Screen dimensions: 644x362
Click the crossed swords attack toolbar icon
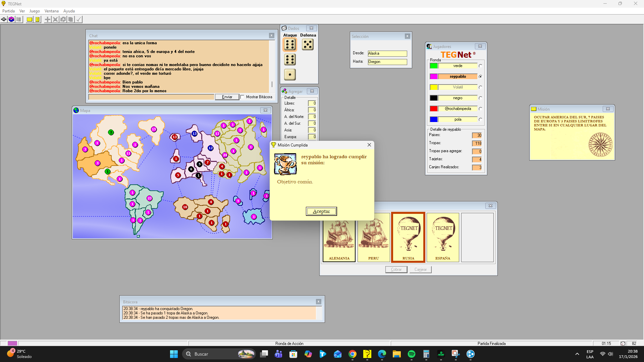pos(55,19)
